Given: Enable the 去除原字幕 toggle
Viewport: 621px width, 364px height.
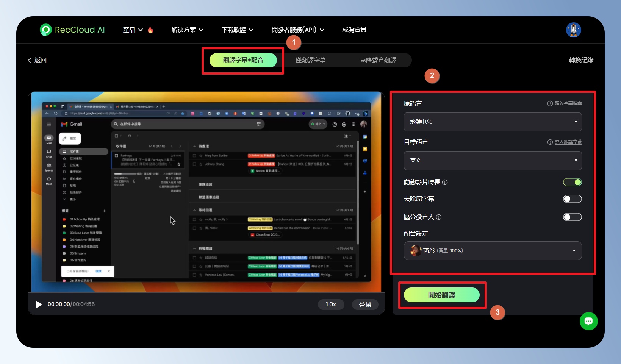Looking at the screenshot, I should [572, 199].
